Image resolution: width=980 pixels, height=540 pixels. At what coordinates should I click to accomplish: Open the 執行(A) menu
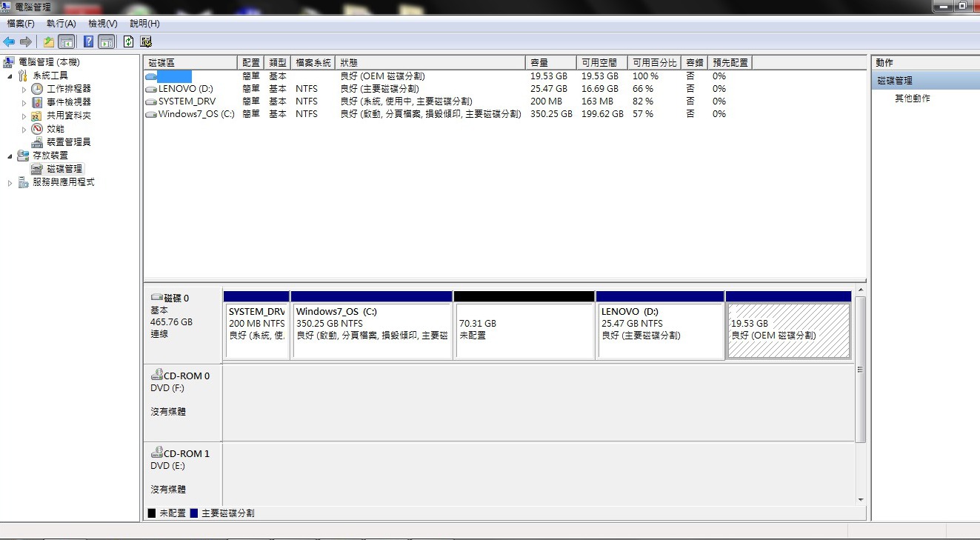click(61, 24)
